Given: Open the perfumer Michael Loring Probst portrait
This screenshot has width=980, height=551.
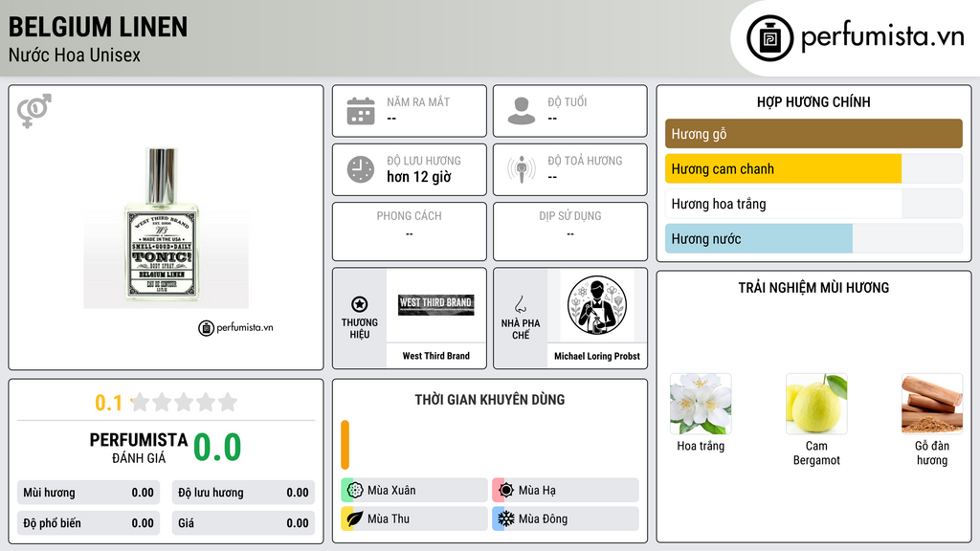Looking at the screenshot, I should pyautogui.click(x=597, y=305).
